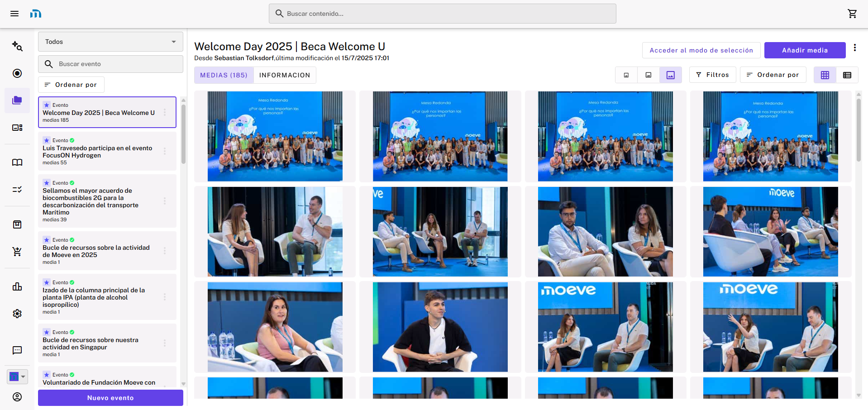Switch to the MEDIAS (185) tab
The height and width of the screenshot is (410, 868).
click(x=224, y=75)
